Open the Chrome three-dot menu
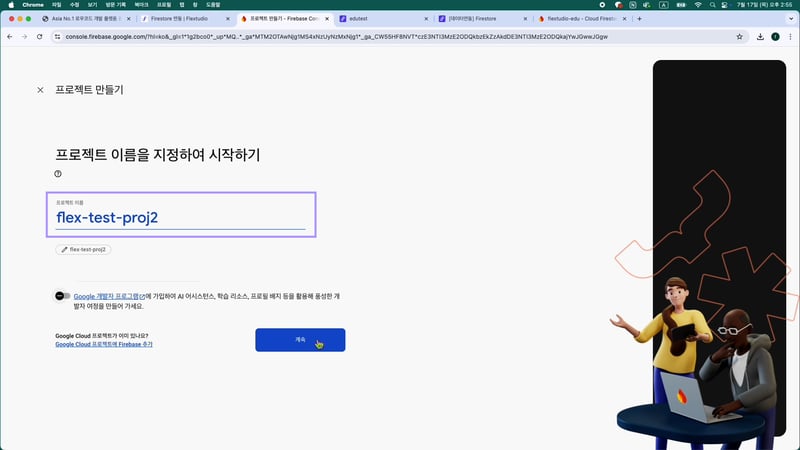 [789, 37]
